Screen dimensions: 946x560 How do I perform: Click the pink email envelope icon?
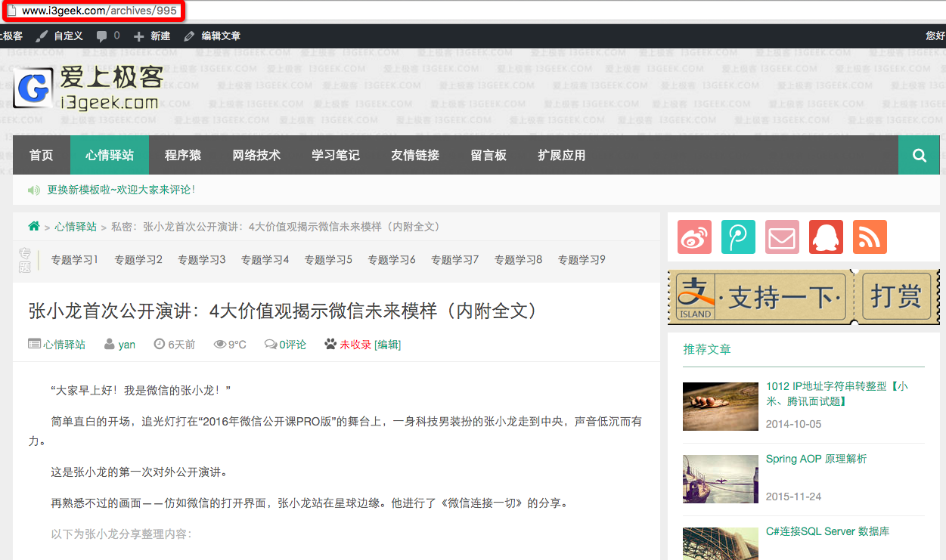782,237
